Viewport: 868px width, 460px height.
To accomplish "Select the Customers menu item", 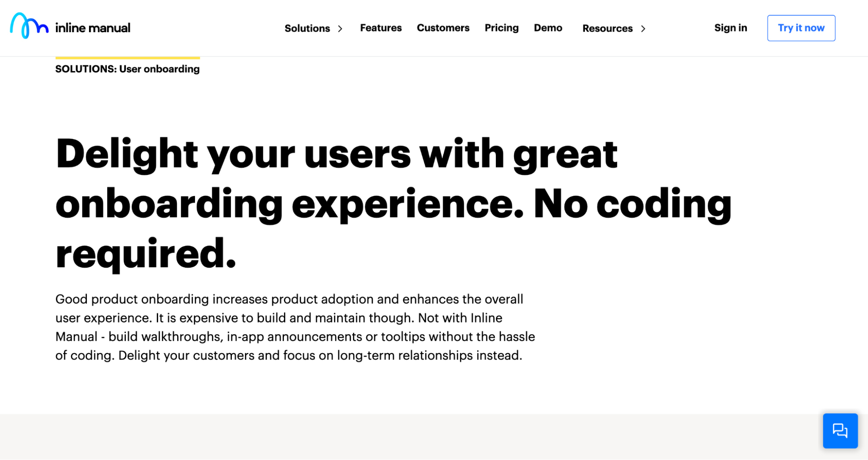I will tap(443, 28).
